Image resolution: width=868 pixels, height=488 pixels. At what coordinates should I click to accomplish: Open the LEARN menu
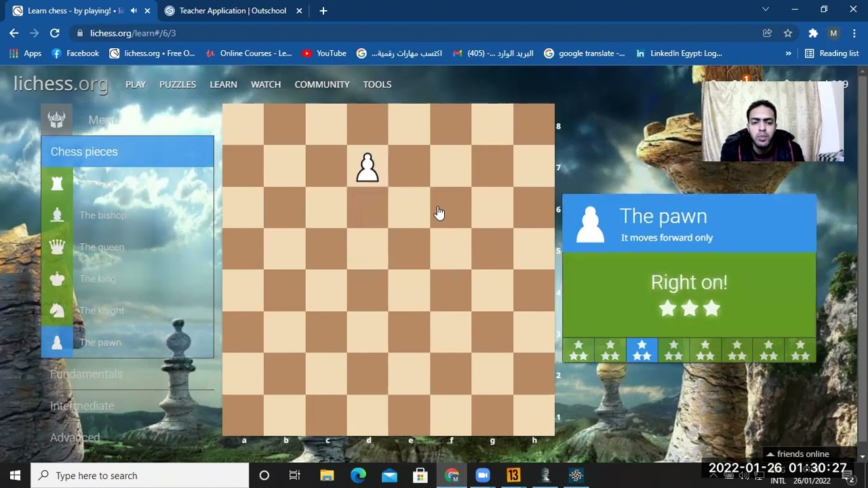(x=223, y=84)
